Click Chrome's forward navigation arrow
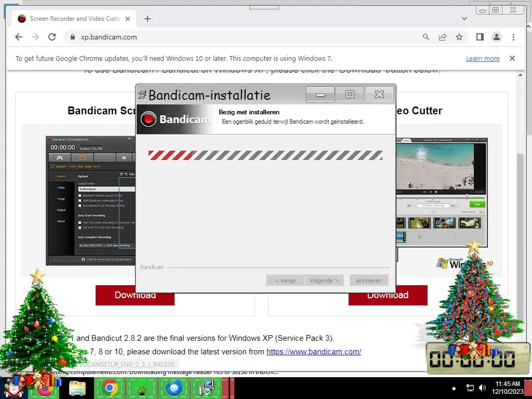 [x=35, y=37]
